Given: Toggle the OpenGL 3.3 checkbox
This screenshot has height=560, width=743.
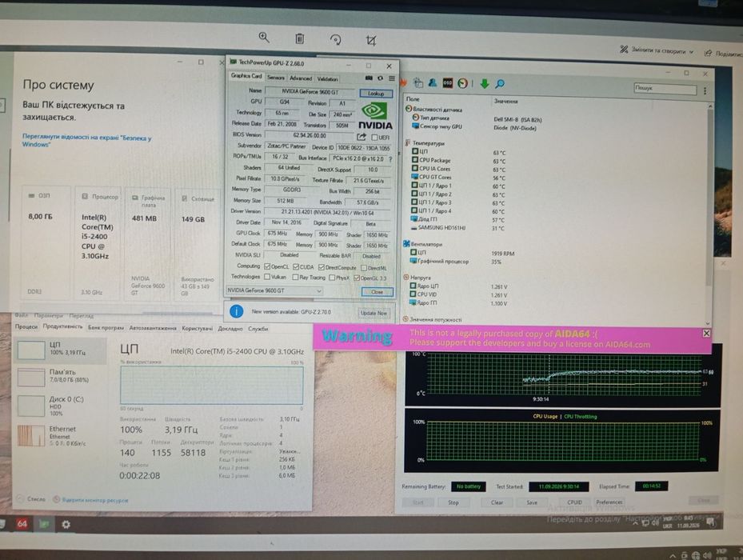Looking at the screenshot, I should tap(357, 278).
